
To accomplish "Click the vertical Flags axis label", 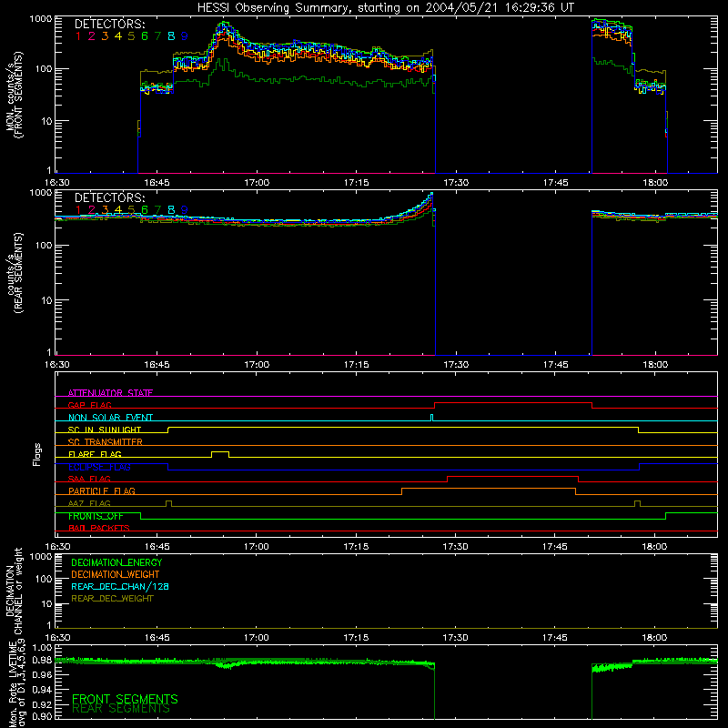I will point(37,455).
